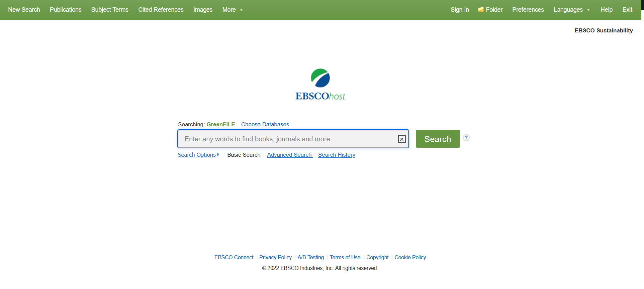The width and height of the screenshot is (644, 289).
Task: Exit EBSCOhost
Action: pos(627,10)
